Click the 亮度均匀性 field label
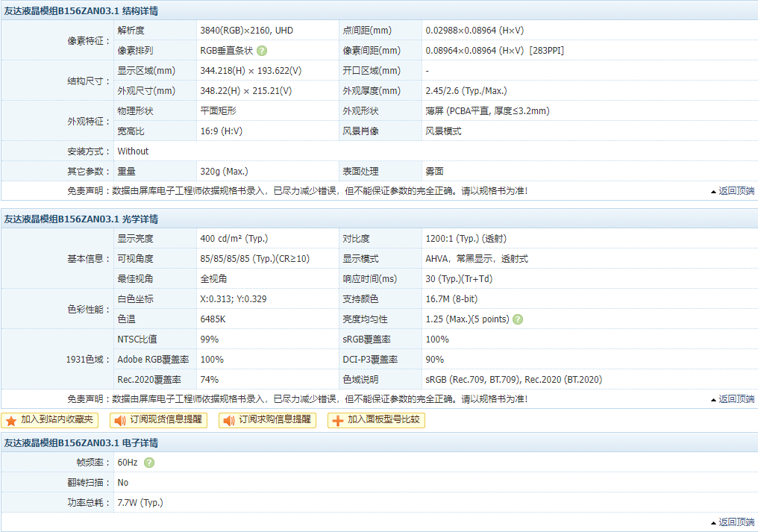Viewport: 758px width, 532px height. pyautogui.click(x=365, y=319)
